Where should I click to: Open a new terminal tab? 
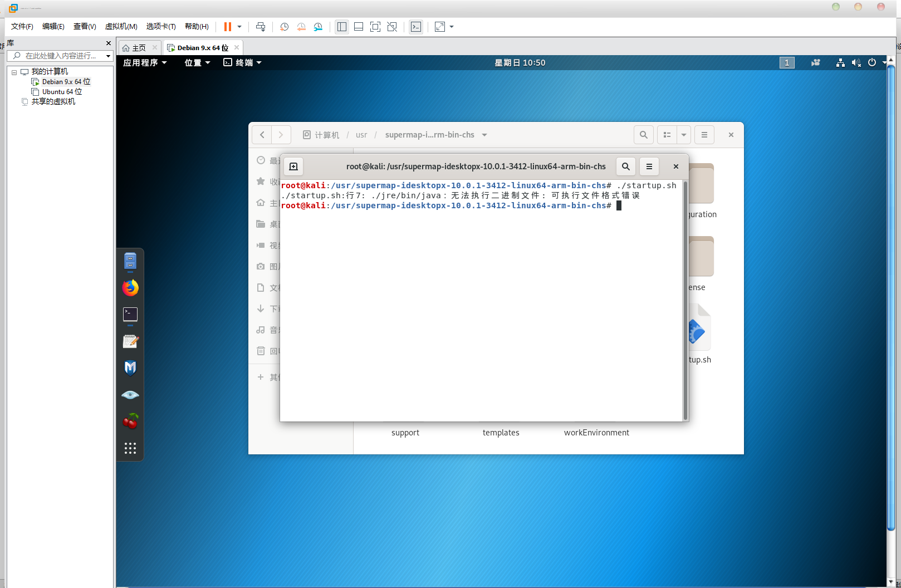293,166
